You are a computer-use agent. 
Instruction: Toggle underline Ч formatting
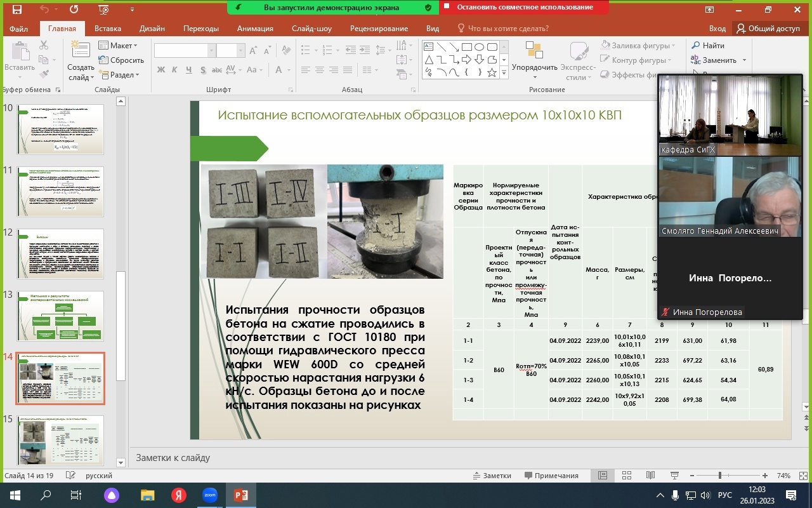coord(188,70)
